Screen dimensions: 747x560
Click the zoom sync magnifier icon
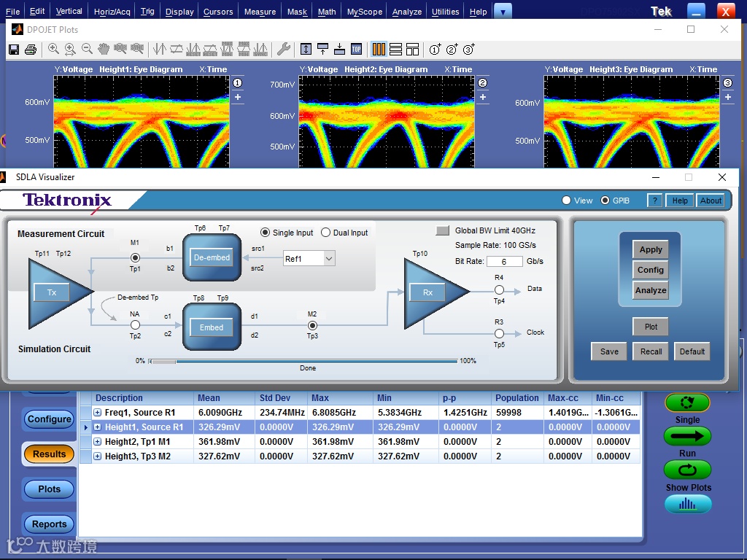tap(136, 49)
